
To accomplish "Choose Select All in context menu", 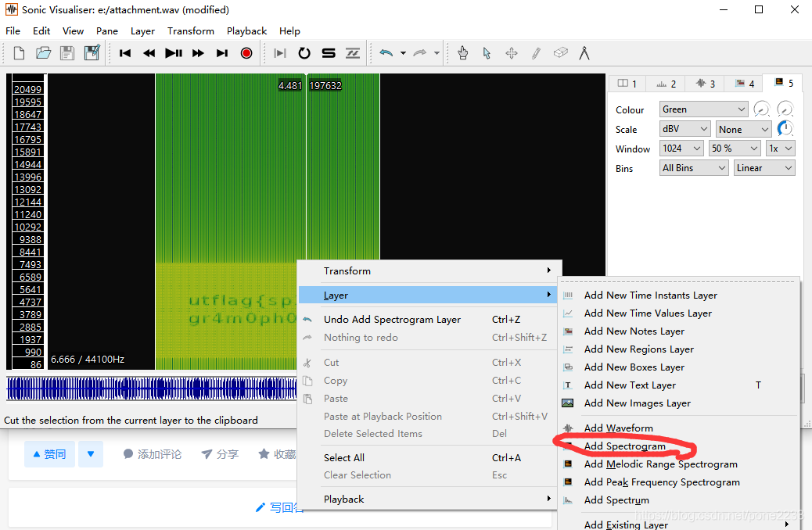I will pyautogui.click(x=429, y=457).
